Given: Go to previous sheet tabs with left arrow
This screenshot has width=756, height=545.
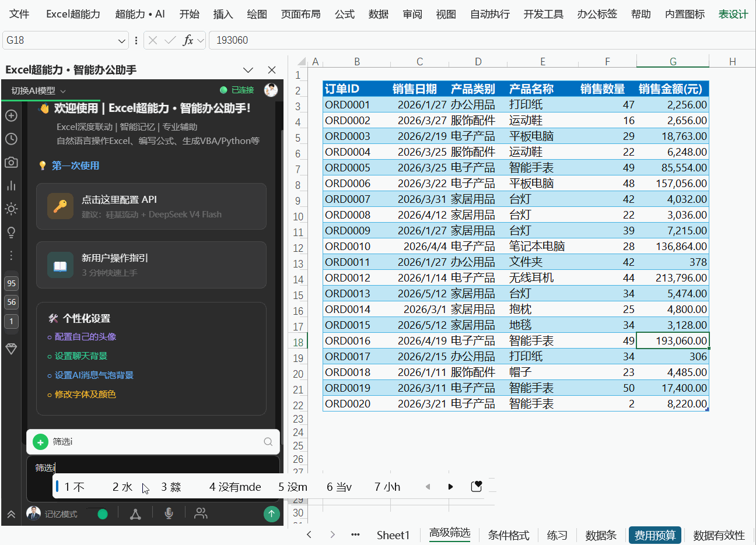Looking at the screenshot, I should coord(309,535).
